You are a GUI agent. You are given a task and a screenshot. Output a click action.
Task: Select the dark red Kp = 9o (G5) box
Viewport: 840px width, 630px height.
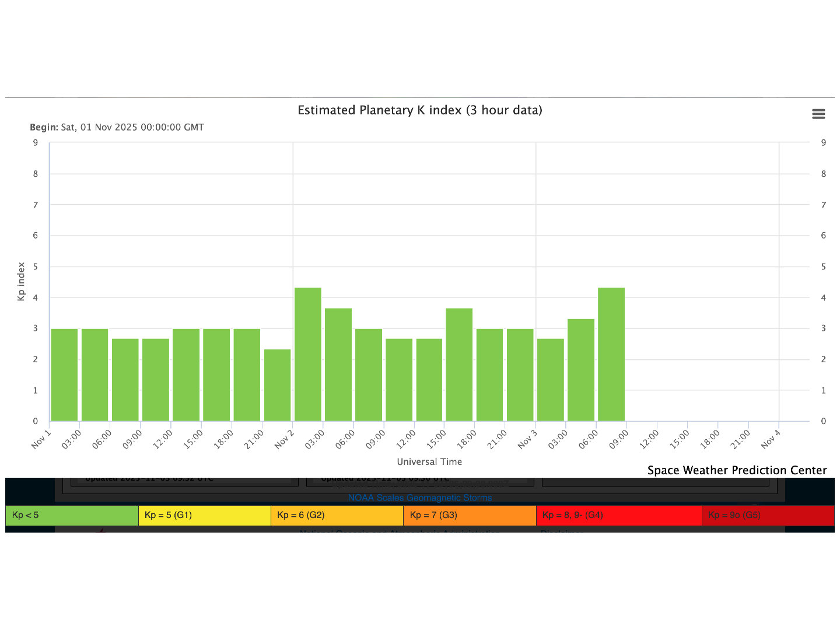click(x=768, y=515)
